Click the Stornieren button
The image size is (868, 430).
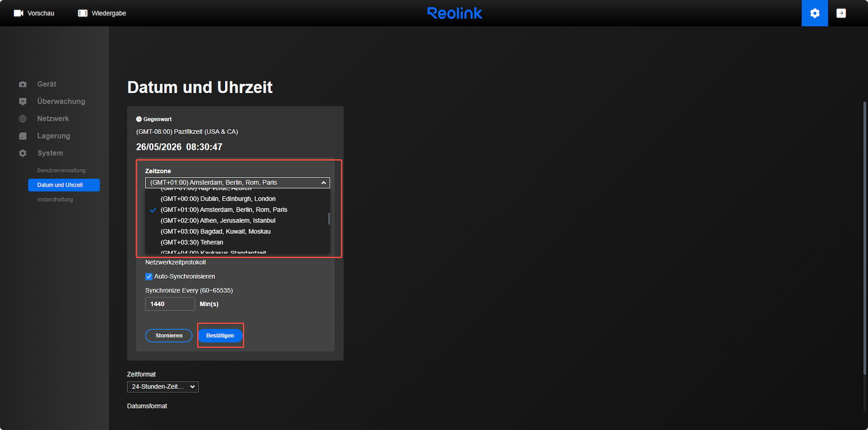[x=169, y=336]
